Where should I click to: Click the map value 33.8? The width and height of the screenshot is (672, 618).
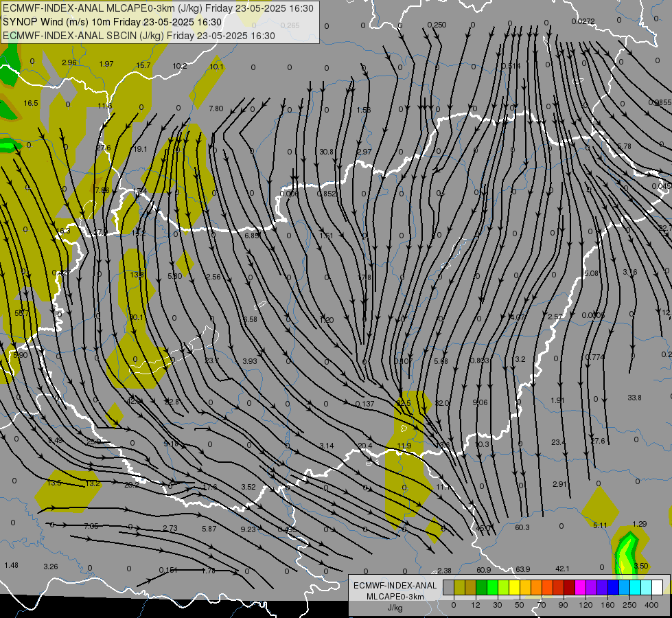pyautogui.click(x=634, y=398)
